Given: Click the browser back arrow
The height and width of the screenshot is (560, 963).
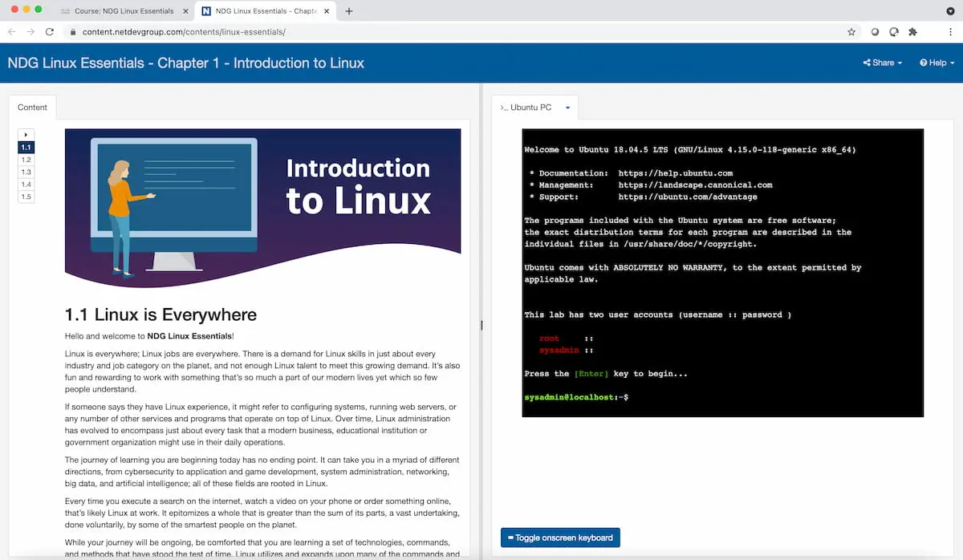Looking at the screenshot, I should point(11,30).
